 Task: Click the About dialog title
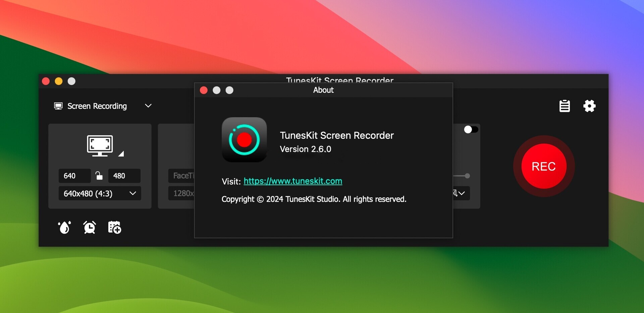[x=323, y=90]
